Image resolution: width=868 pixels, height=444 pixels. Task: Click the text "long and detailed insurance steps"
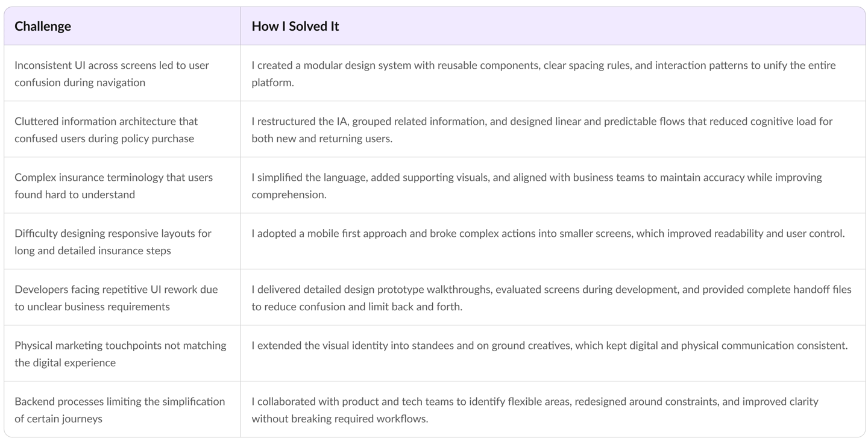click(x=92, y=251)
